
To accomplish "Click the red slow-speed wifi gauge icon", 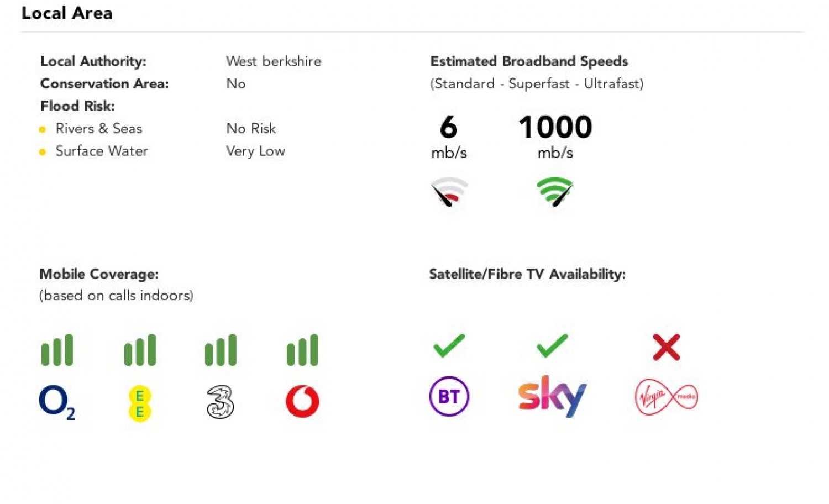I will click(x=449, y=192).
